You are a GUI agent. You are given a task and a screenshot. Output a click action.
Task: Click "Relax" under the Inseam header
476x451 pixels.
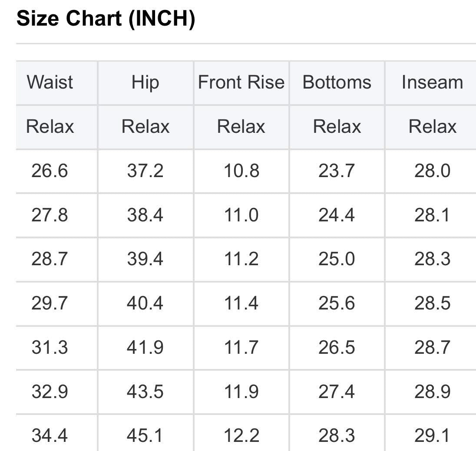point(433,126)
